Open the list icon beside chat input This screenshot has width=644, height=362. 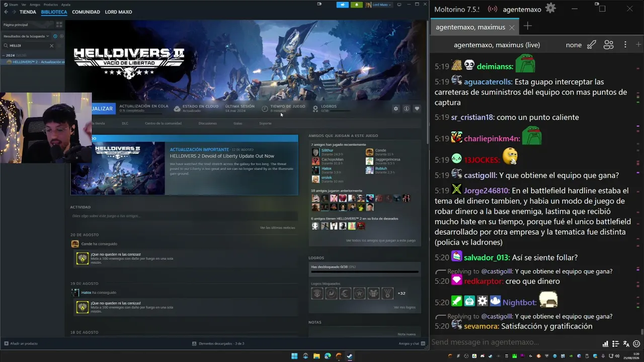(x=615, y=344)
